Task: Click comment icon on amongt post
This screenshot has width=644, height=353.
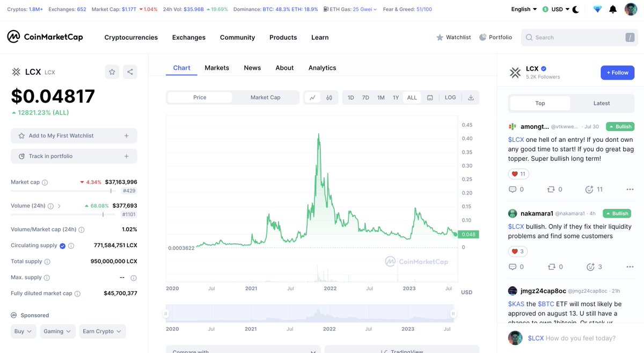Action: pyautogui.click(x=513, y=189)
